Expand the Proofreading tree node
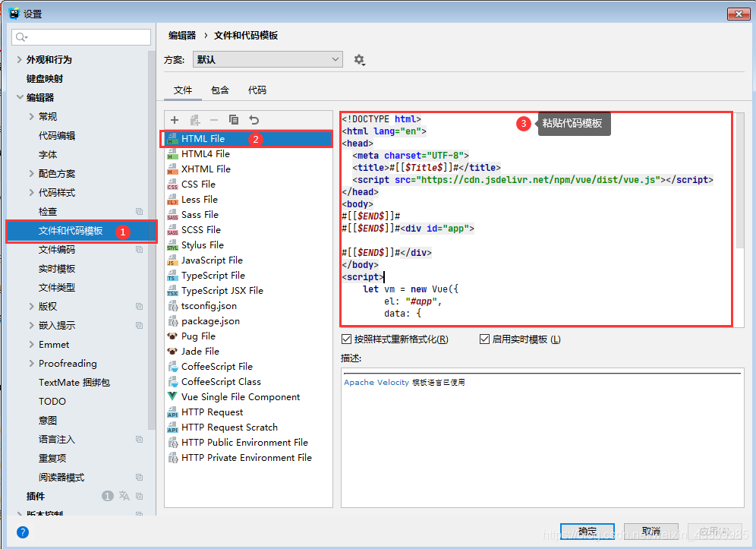Image resolution: width=756 pixels, height=549 pixels. click(31, 363)
